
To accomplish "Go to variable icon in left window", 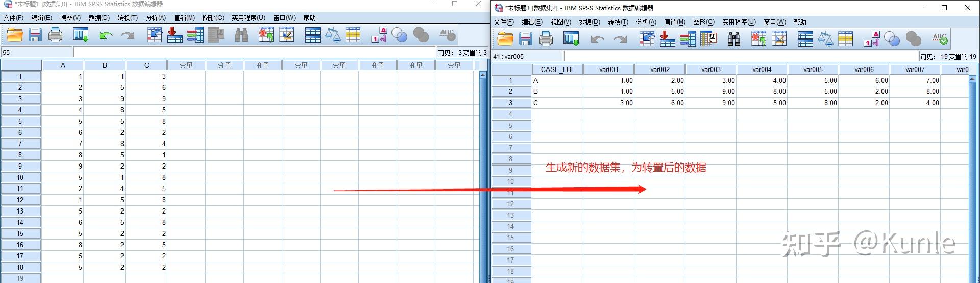I will [175, 35].
